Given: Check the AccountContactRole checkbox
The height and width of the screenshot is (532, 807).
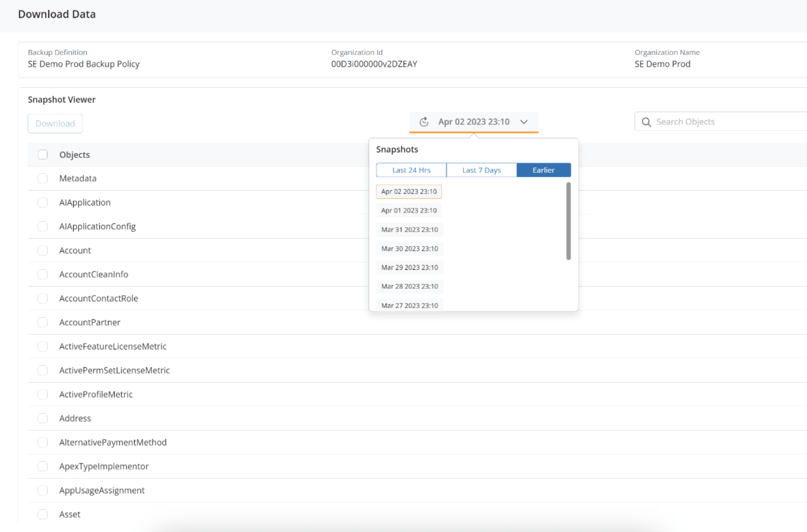Looking at the screenshot, I should click(43, 298).
